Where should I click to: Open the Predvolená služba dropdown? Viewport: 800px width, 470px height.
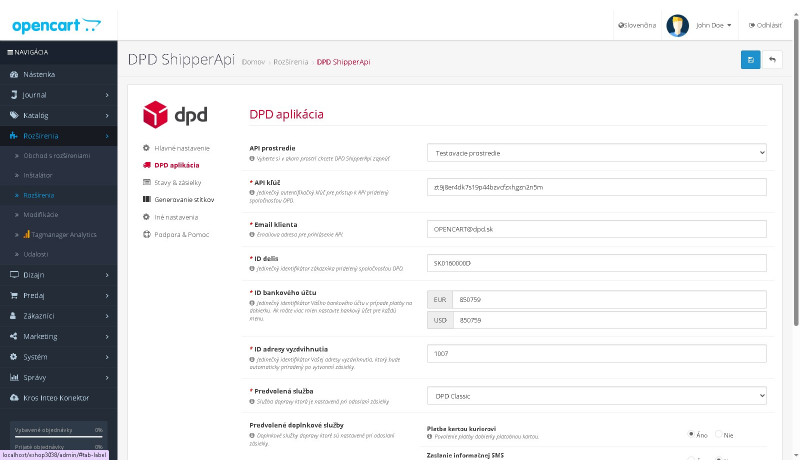[596, 395]
